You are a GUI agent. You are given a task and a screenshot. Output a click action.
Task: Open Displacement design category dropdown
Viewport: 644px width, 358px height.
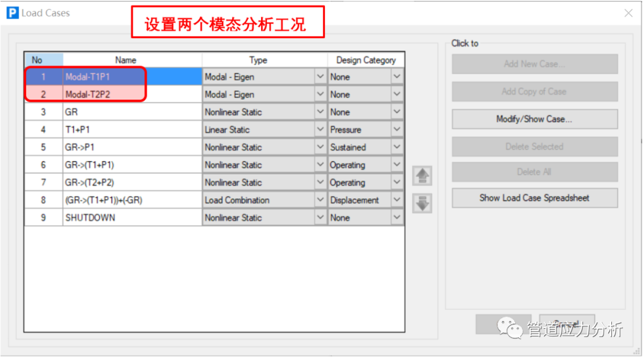[x=397, y=200]
